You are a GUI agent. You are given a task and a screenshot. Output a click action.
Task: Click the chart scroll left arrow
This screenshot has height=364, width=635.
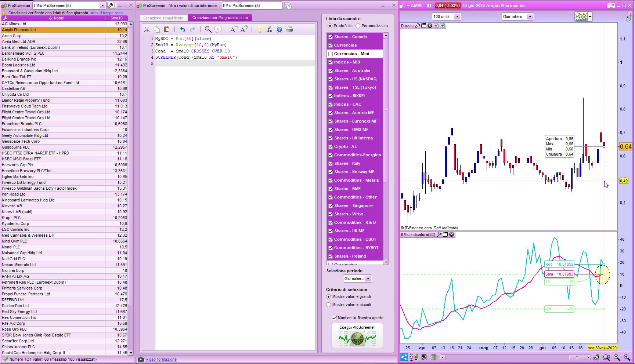pyautogui.click(x=443, y=357)
